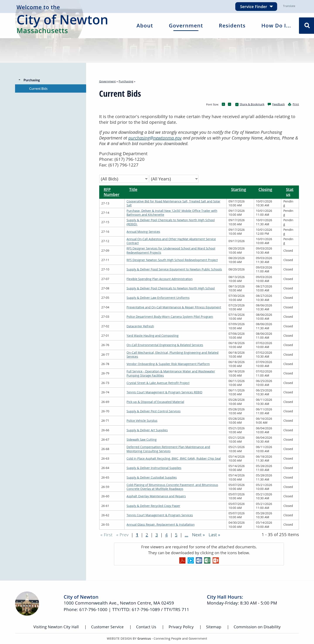Email purchasing@newtonma.gov
This screenshot has height=644, width=314.
155,138
